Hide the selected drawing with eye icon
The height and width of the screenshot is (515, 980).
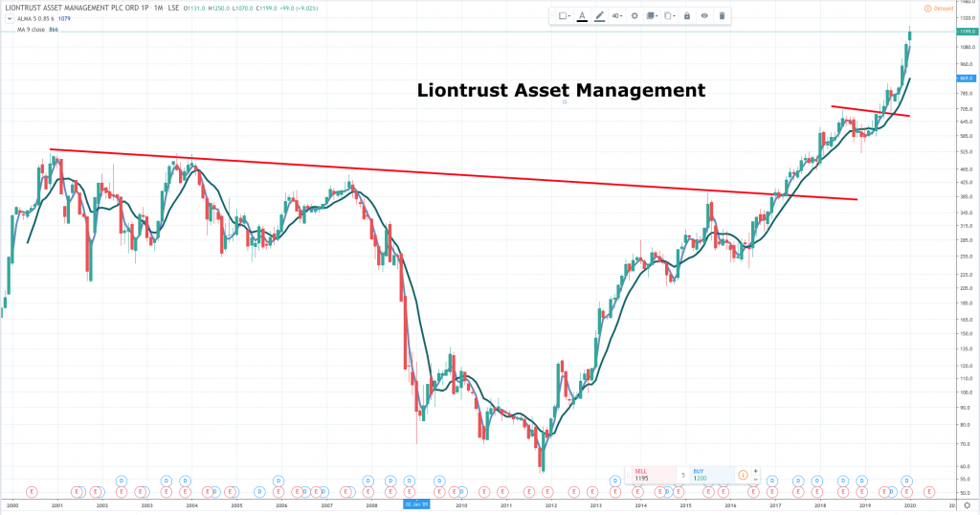(x=704, y=15)
